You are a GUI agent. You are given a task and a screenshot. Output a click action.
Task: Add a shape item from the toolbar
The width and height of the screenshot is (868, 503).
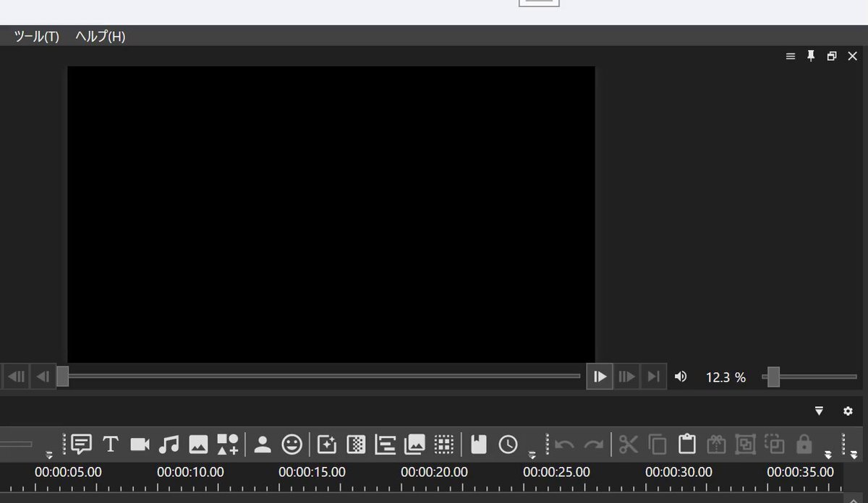pyautogui.click(x=228, y=444)
